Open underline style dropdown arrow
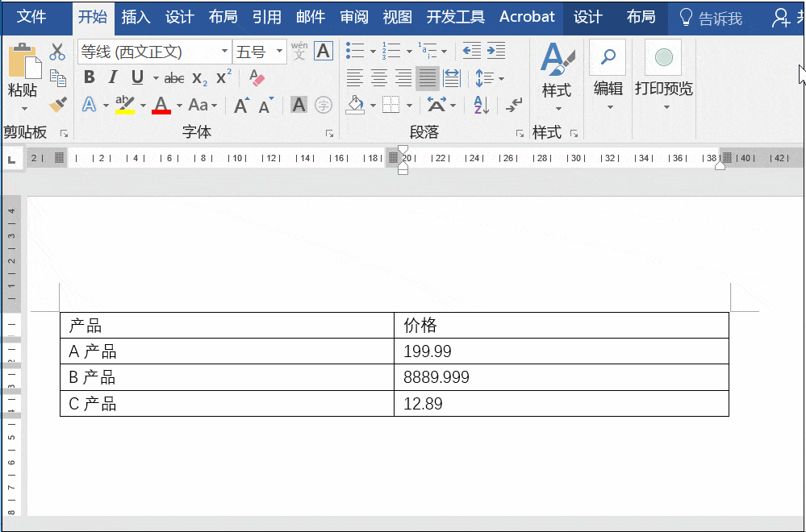 click(x=155, y=78)
